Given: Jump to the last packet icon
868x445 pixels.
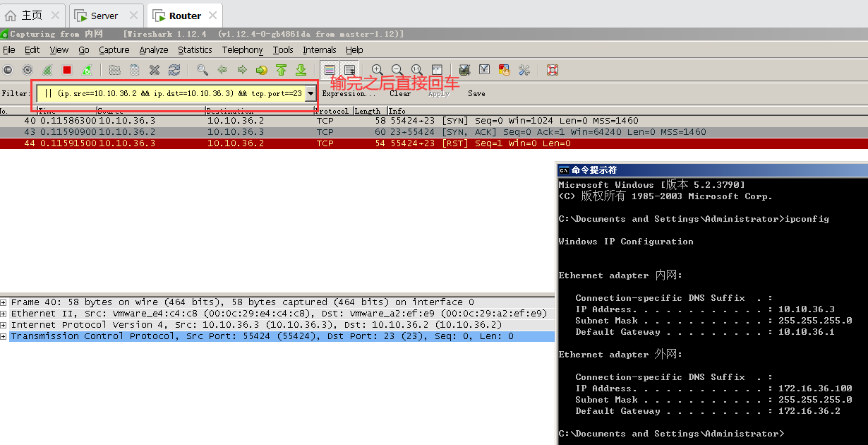Looking at the screenshot, I should click(x=301, y=70).
